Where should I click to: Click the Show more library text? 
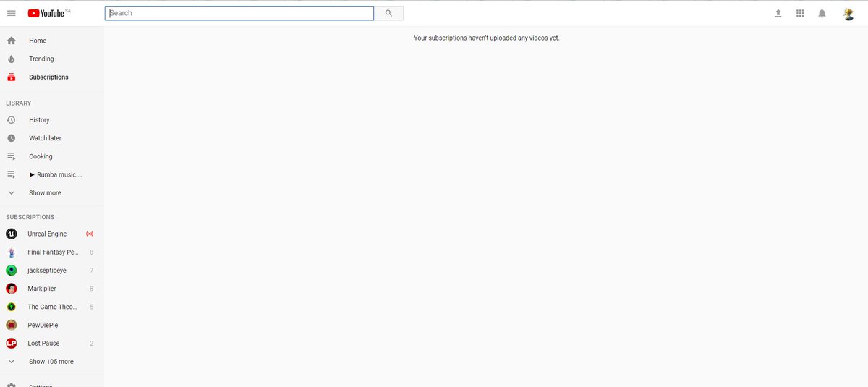[45, 193]
